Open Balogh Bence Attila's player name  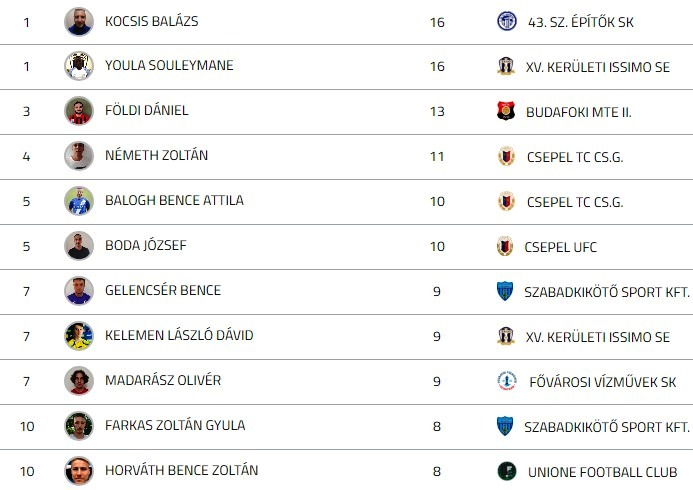[174, 200]
